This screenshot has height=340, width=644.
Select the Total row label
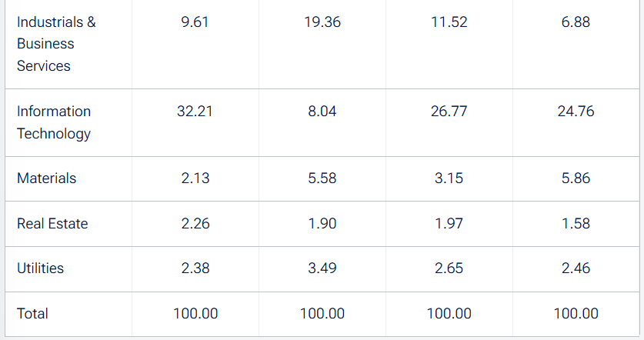coord(32,314)
